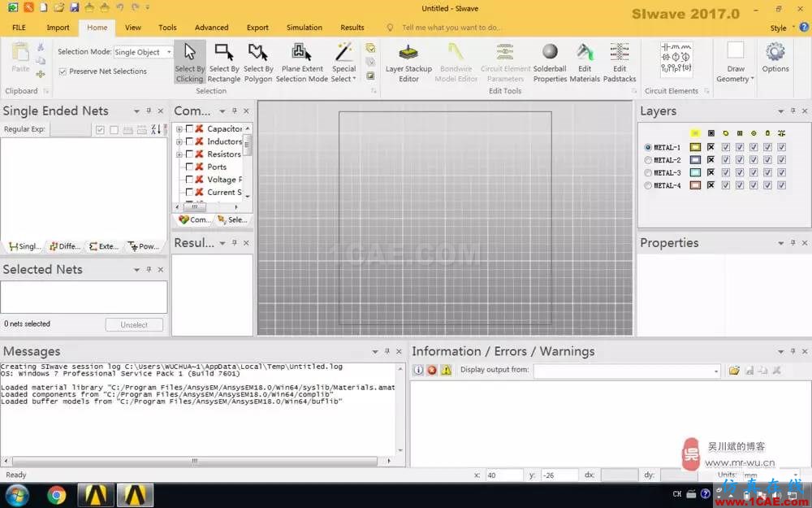812x508 pixels.
Task: Switch to Tools ribbon tab
Action: tap(167, 28)
